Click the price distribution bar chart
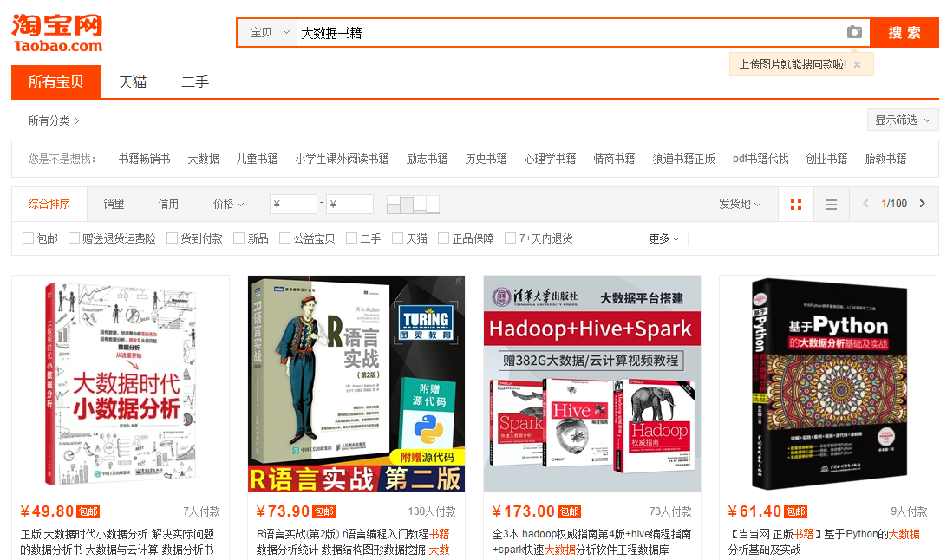 pos(413,205)
